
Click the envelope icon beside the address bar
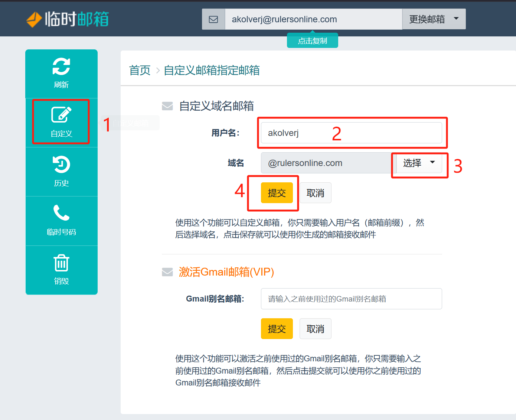(x=213, y=19)
